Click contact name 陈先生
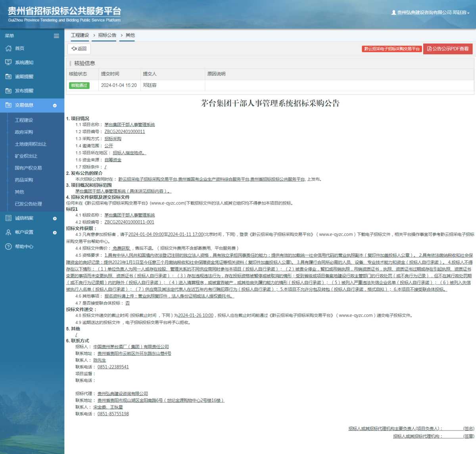The image size is (476, 454). click(100, 360)
